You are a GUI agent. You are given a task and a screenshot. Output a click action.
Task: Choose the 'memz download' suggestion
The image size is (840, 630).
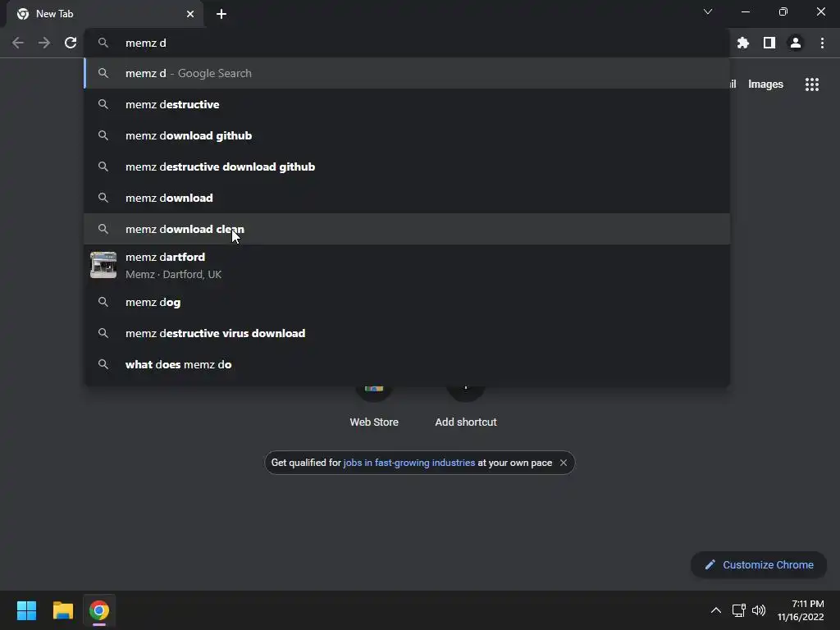click(x=407, y=198)
